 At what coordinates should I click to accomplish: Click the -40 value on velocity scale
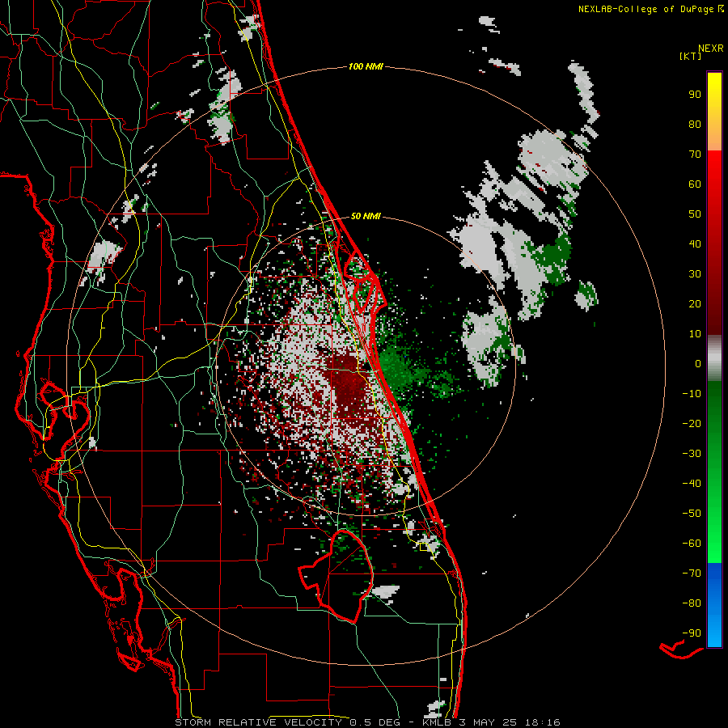[x=692, y=484]
